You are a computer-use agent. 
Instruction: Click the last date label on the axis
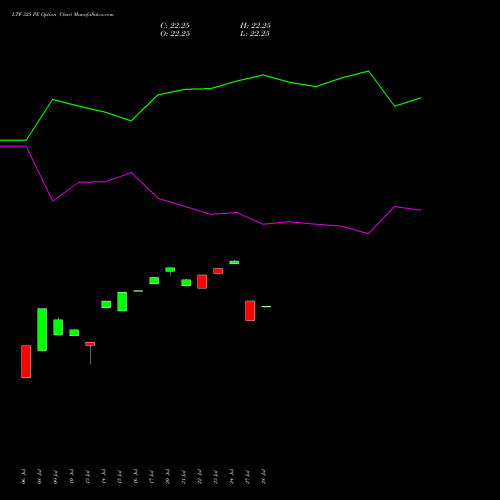[264, 477]
